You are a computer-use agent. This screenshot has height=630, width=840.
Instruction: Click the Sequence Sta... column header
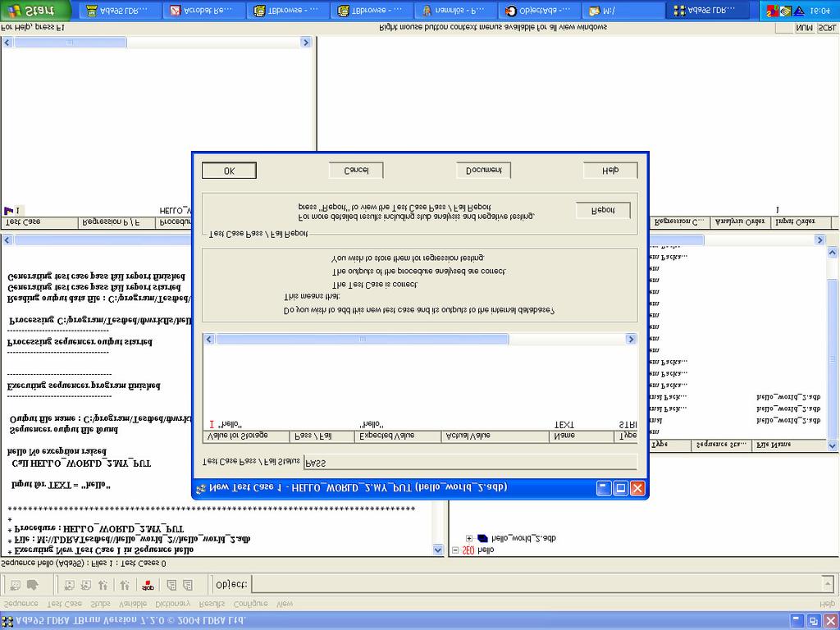(x=722, y=445)
